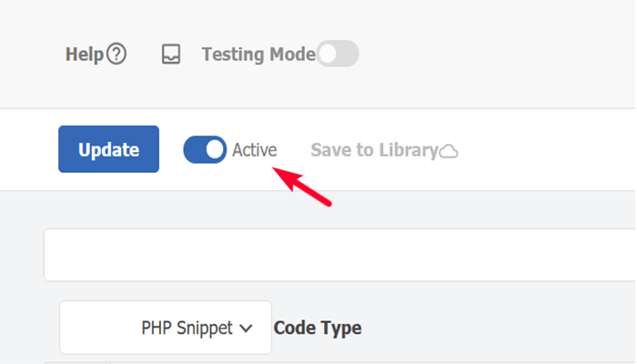Open the inbox tray icon
The width and height of the screenshot is (637, 364).
point(171,55)
